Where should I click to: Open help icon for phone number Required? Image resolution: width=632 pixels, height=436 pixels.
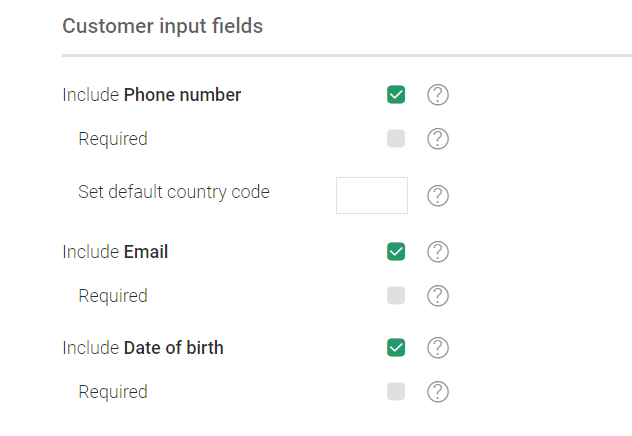point(438,139)
